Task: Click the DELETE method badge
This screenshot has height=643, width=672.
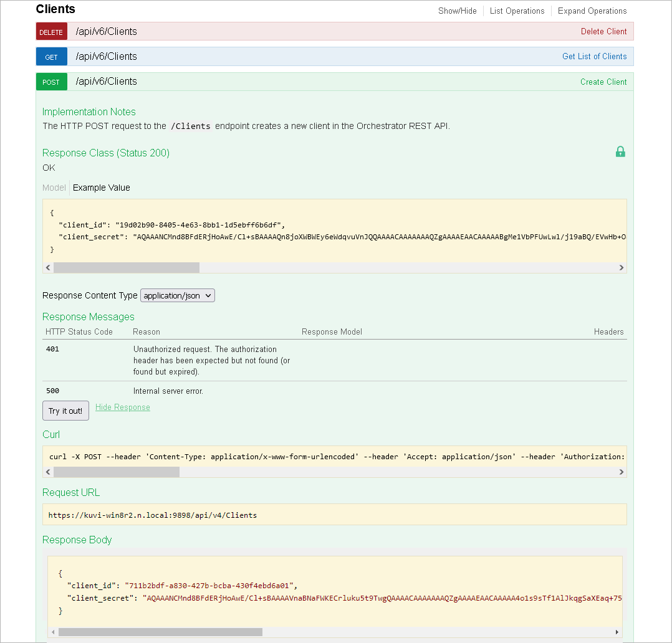Action: pos(51,31)
